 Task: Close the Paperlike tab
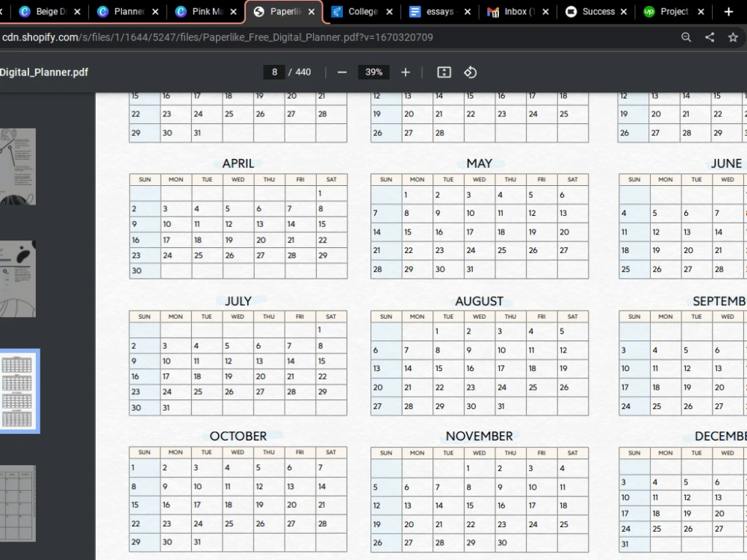pyautogui.click(x=311, y=12)
